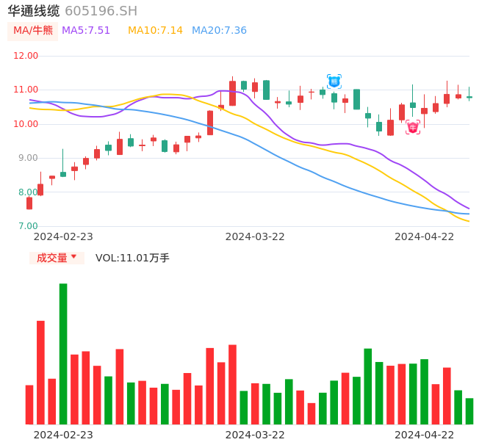Click the 12.00 price axis label
Screen dimensions: 504x445
[x=26, y=56]
